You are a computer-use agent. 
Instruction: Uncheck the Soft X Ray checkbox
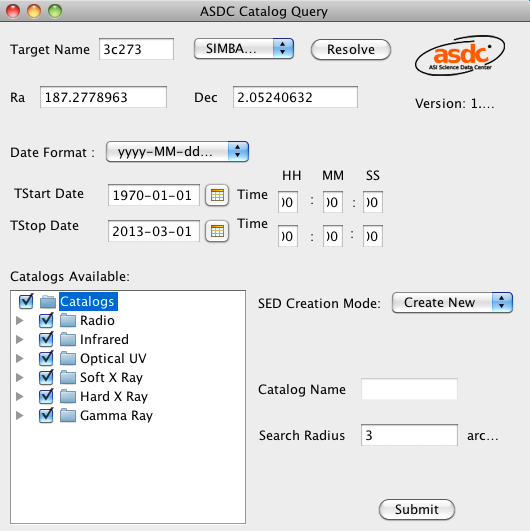tap(46, 377)
